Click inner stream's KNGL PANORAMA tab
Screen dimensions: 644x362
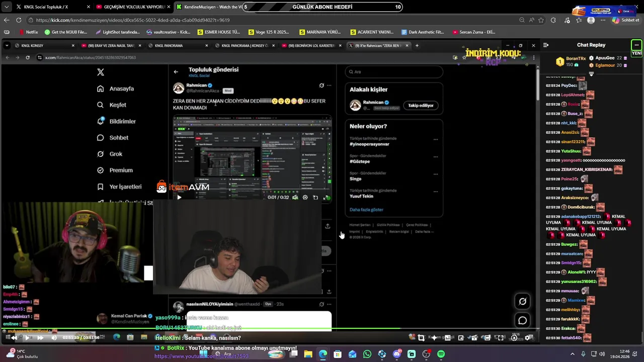179,45
